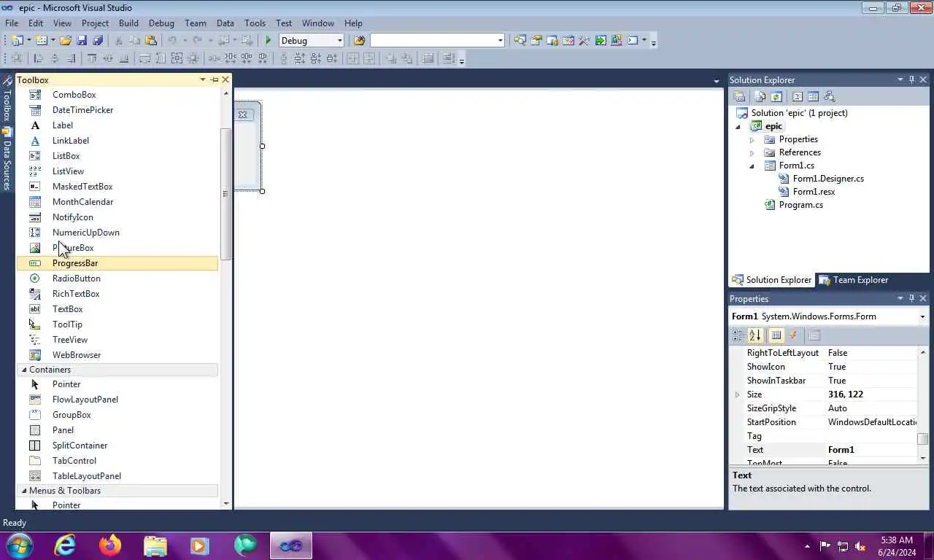The height and width of the screenshot is (560, 934).
Task: Start debugging with the green play arrow
Action: pos(269,40)
